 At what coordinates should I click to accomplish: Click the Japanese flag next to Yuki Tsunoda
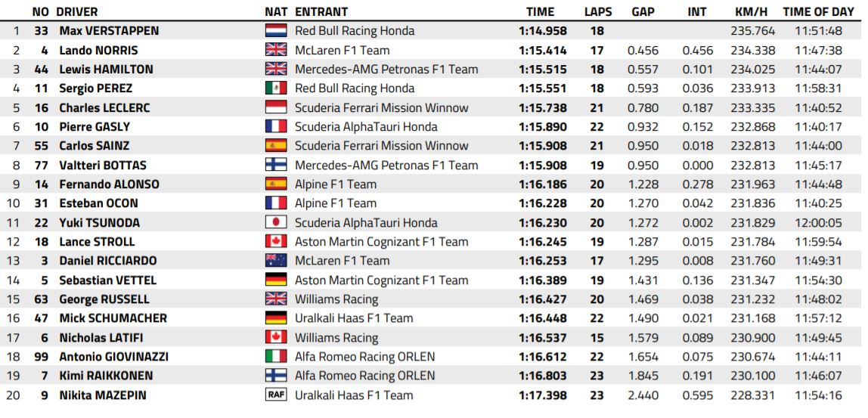pos(276,223)
